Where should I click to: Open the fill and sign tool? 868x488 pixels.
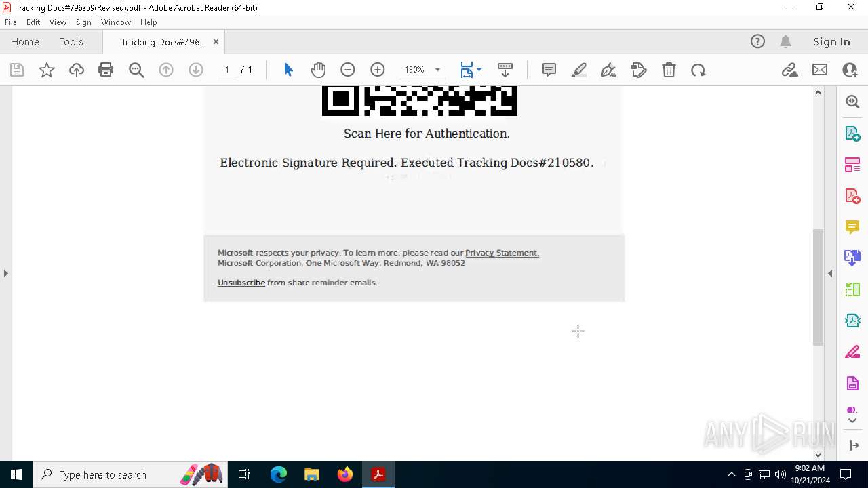(x=638, y=70)
